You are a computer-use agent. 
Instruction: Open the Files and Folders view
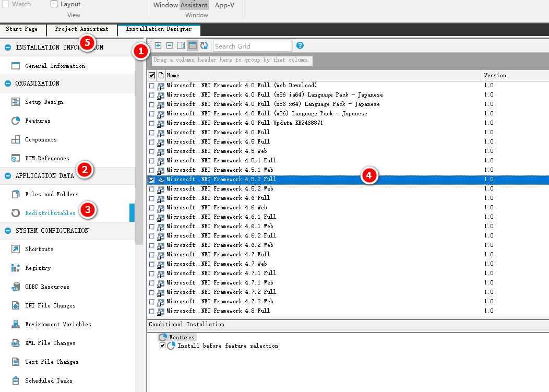pyautogui.click(x=52, y=194)
